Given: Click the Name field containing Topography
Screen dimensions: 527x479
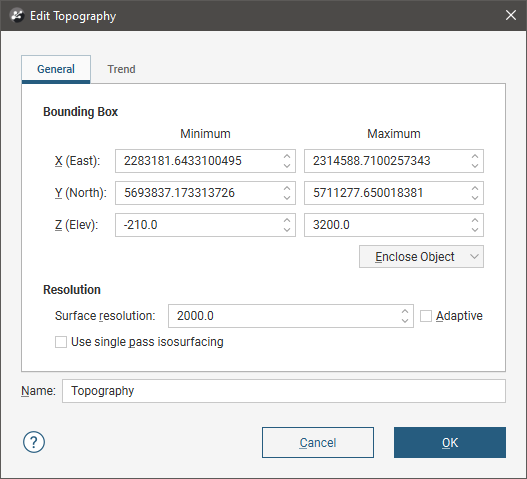Looking at the screenshot, I should coord(284,391).
